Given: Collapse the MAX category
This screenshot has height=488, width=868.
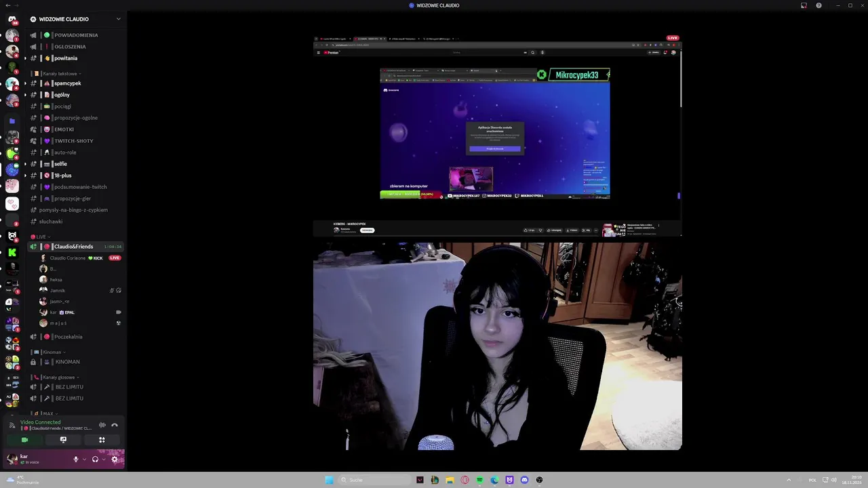Looking at the screenshot, I should [x=45, y=413].
